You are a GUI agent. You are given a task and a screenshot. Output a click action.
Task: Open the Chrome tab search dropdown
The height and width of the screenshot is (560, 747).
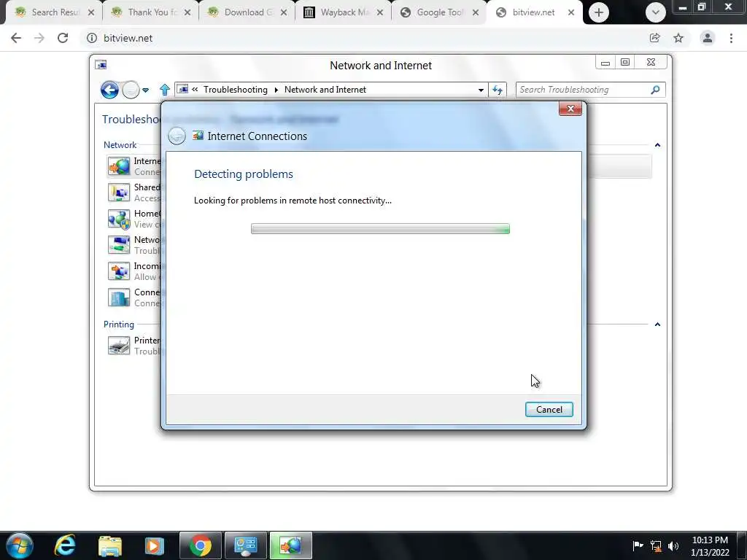coord(656,12)
